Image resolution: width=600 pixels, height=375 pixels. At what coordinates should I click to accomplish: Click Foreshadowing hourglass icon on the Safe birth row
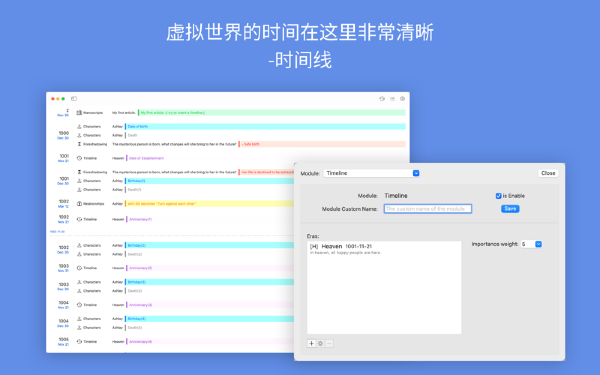pos(79,144)
